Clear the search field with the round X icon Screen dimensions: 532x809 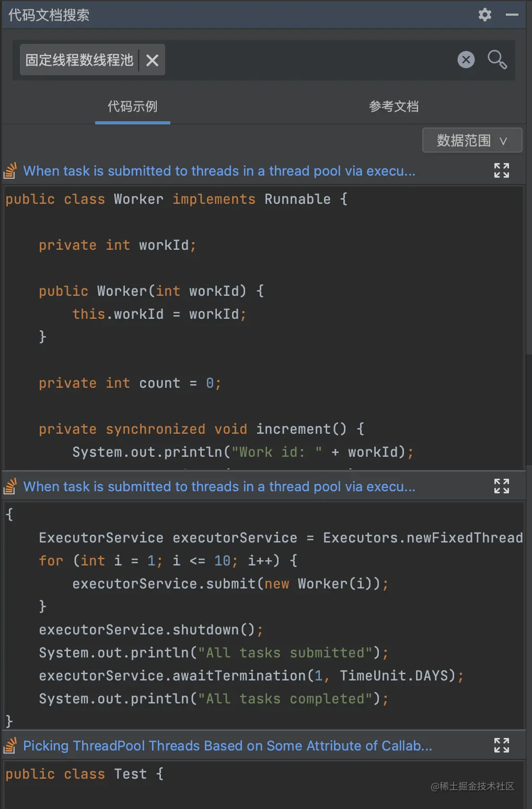coord(466,60)
